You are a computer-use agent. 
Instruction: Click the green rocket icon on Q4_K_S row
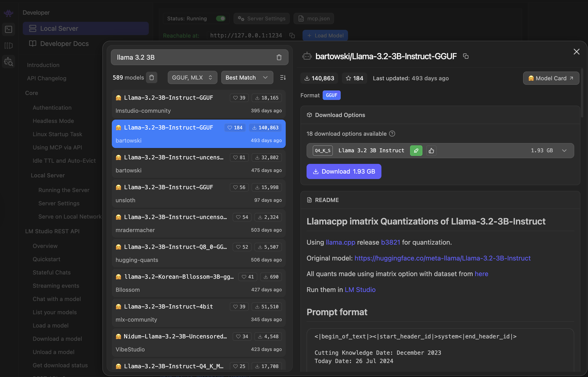click(416, 151)
